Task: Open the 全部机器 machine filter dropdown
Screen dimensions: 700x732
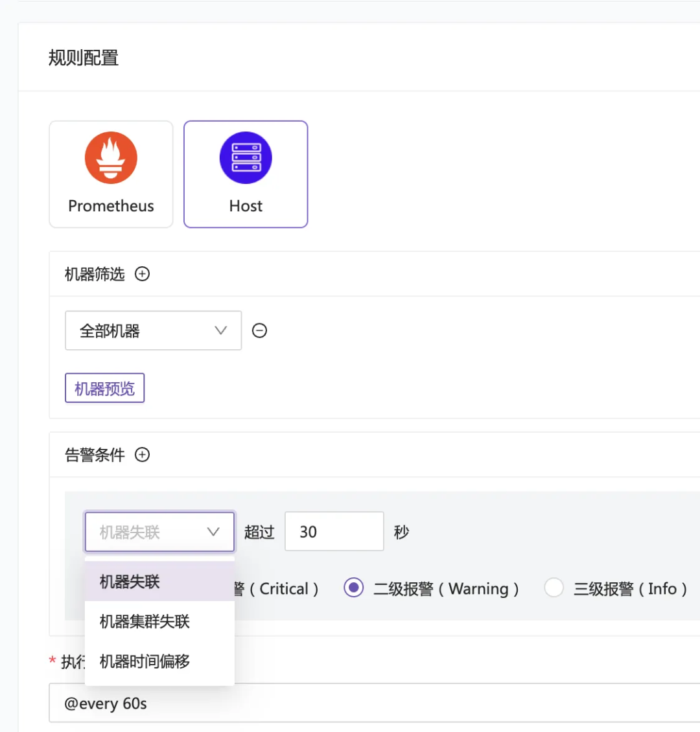Action: [x=153, y=330]
